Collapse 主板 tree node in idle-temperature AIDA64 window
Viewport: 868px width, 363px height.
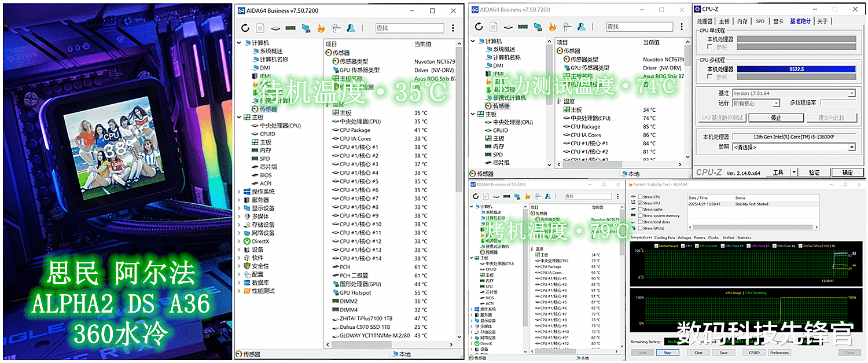click(x=240, y=117)
